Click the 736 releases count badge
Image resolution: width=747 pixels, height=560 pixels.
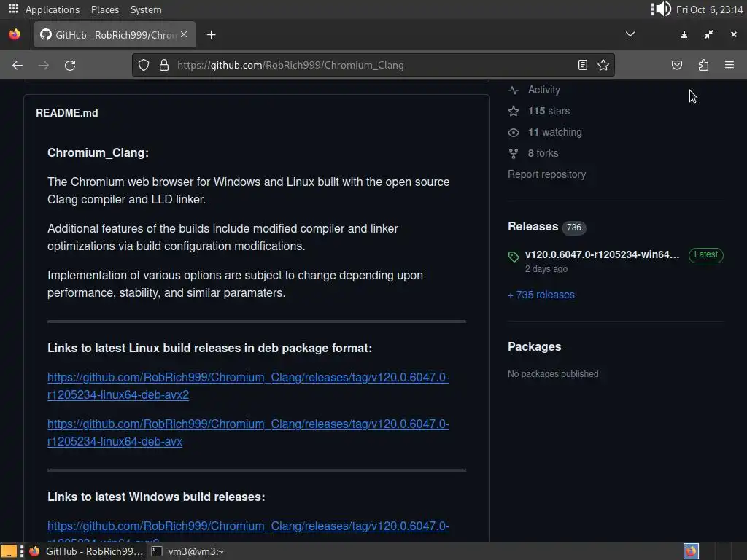point(573,227)
